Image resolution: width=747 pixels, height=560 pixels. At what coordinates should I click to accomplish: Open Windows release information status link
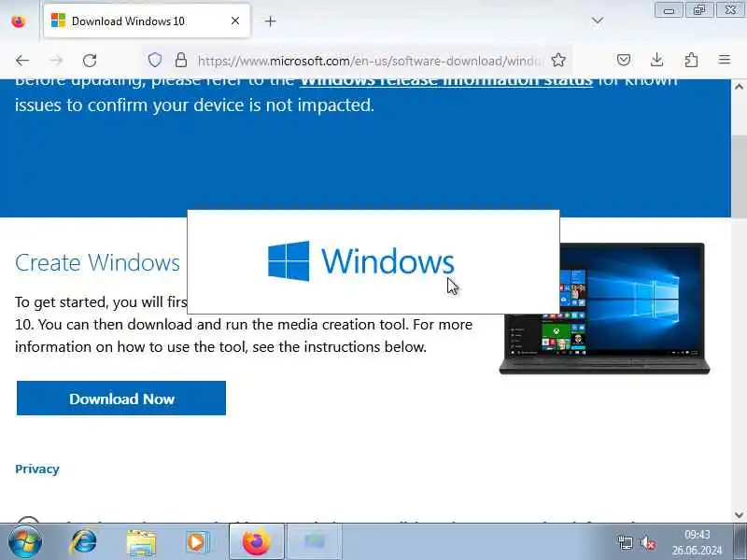click(446, 82)
